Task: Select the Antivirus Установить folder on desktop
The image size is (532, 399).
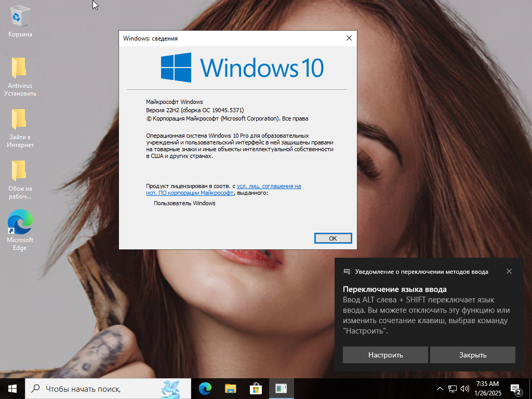Action: click(20, 77)
